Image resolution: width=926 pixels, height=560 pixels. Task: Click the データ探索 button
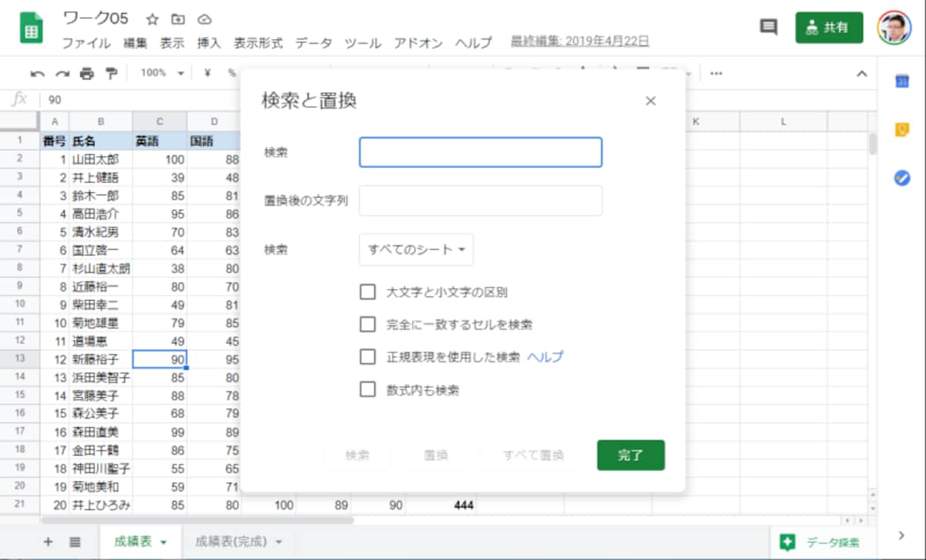coord(821,542)
